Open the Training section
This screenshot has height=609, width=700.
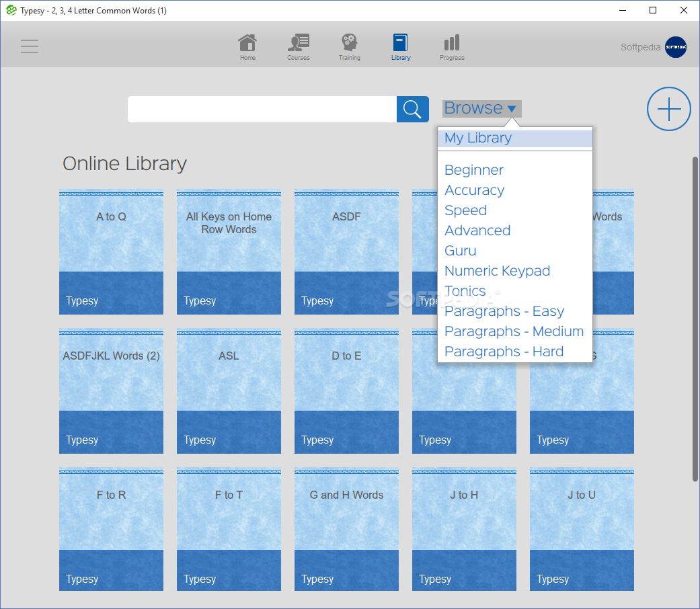point(349,47)
